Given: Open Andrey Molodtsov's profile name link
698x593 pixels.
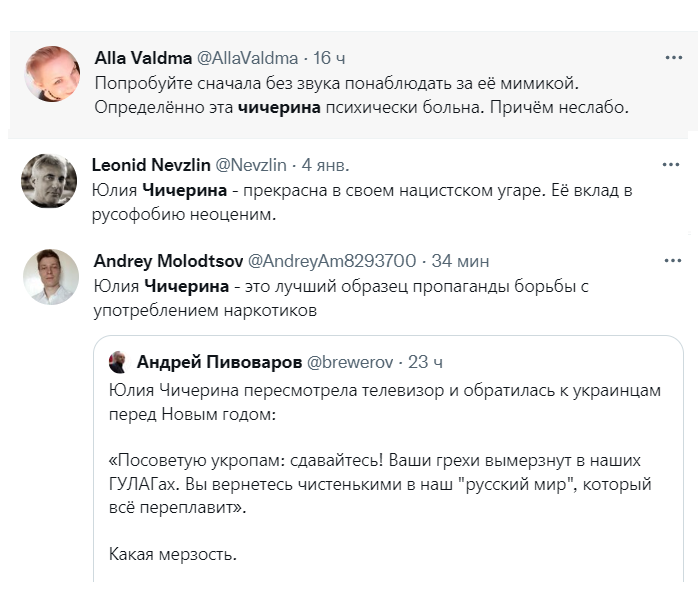Looking at the screenshot, I should click(x=167, y=261).
